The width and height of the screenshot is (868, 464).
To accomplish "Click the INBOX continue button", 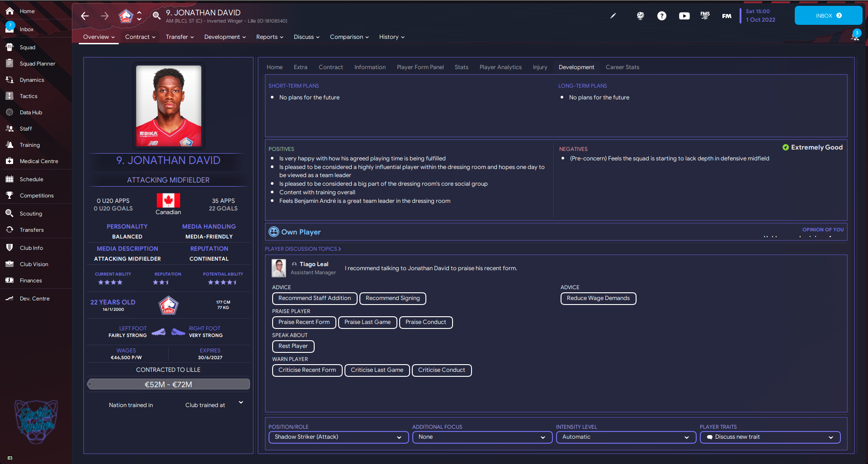I will [x=828, y=16].
